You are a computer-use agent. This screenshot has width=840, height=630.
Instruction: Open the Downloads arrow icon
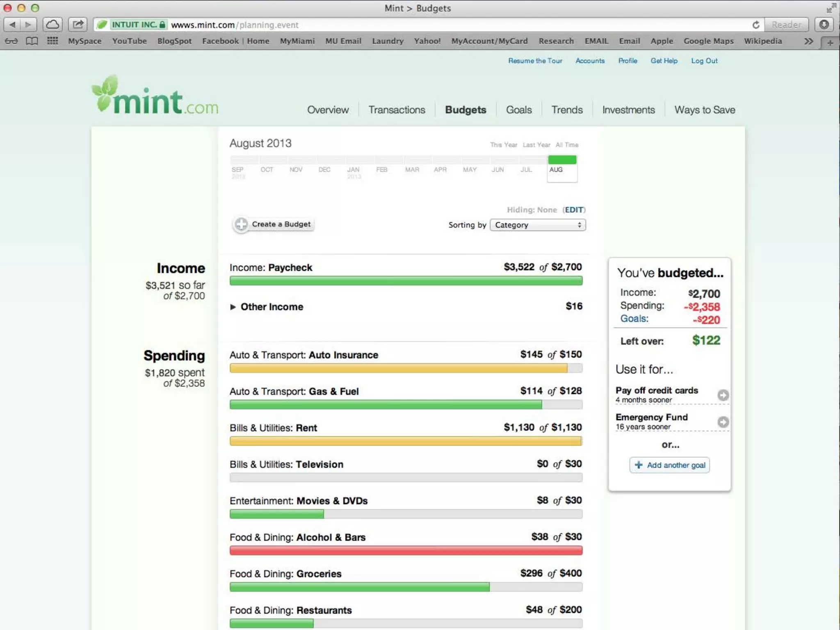click(x=824, y=25)
